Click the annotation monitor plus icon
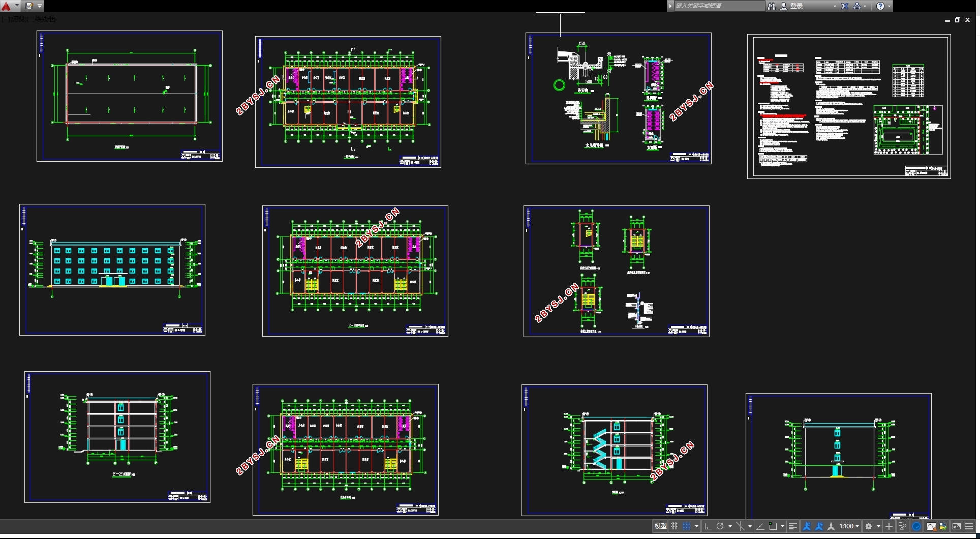Image resolution: width=980 pixels, height=539 pixels. (889, 526)
